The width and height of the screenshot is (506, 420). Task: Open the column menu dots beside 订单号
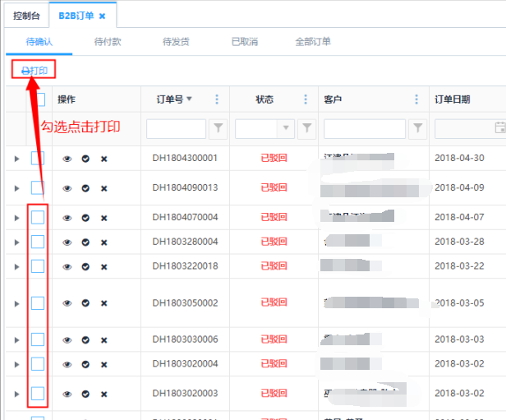217,99
